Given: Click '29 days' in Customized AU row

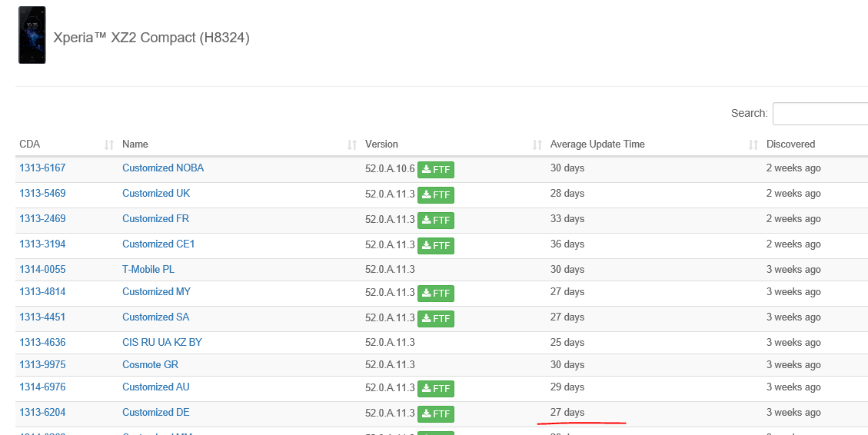Looking at the screenshot, I should click(567, 387).
